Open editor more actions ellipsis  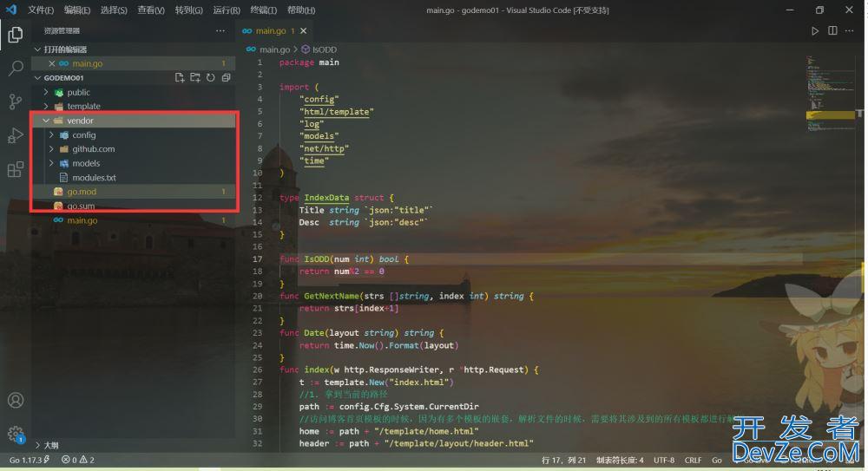pos(849,31)
